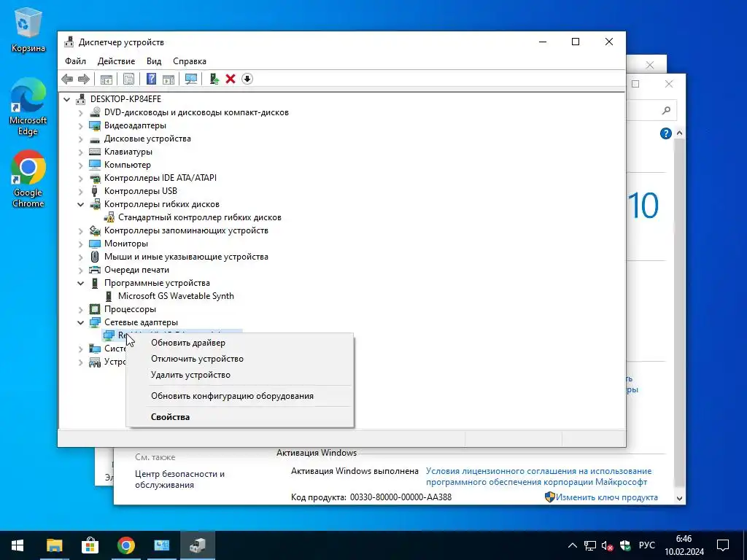Screen dimensions: 747x560
Task: Open Microsoft Edge desktop shortcut
Action: click(x=28, y=106)
